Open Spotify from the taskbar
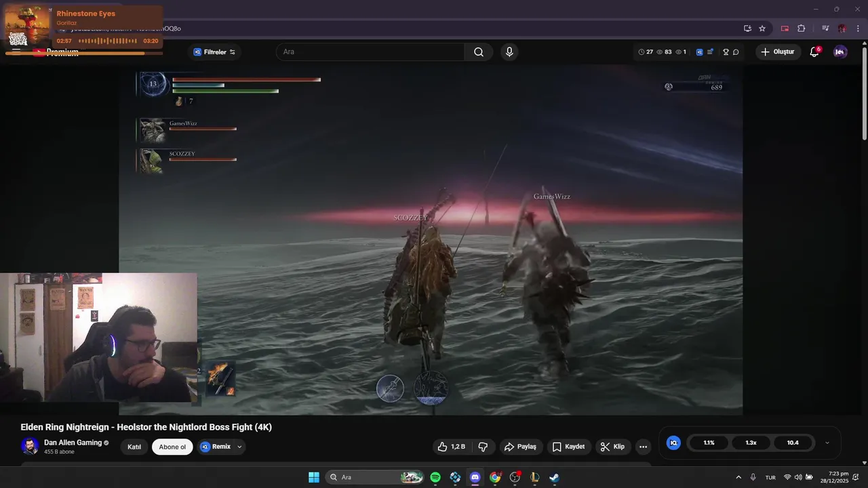This screenshot has width=868, height=488. [435, 477]
